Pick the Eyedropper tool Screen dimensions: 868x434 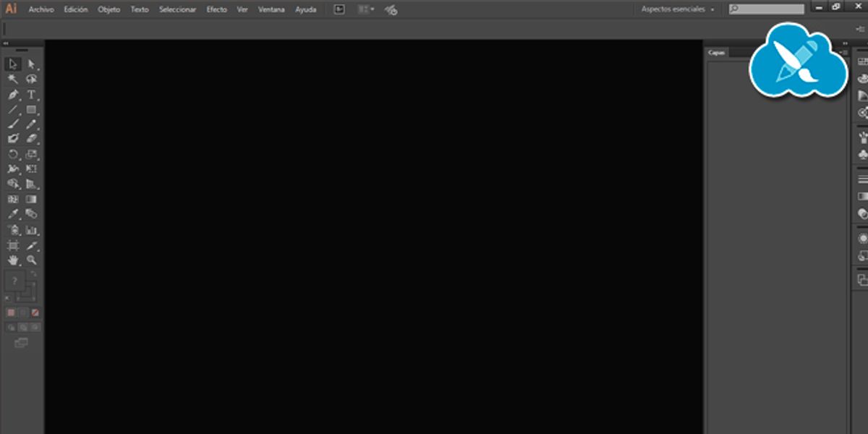pyautogui.click(x=13, y=214)
